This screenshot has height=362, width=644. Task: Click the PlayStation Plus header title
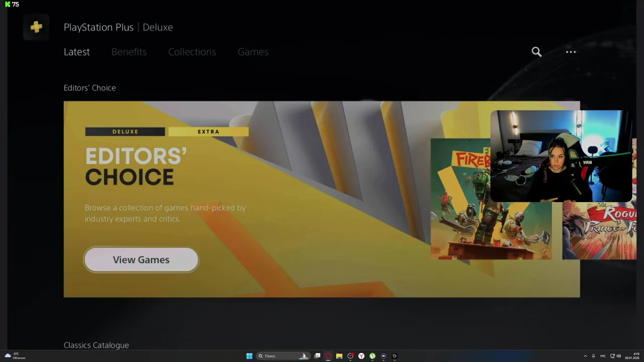tap(99, 27)
